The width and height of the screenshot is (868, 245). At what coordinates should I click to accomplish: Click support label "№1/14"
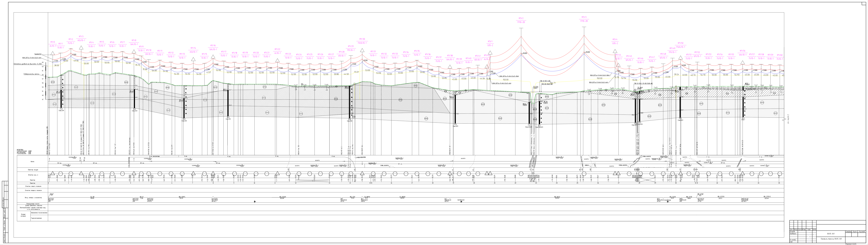[x=193, y=48]
